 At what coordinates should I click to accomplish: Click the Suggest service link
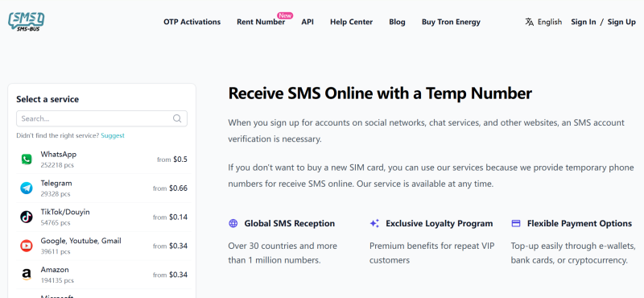(113, 135)
